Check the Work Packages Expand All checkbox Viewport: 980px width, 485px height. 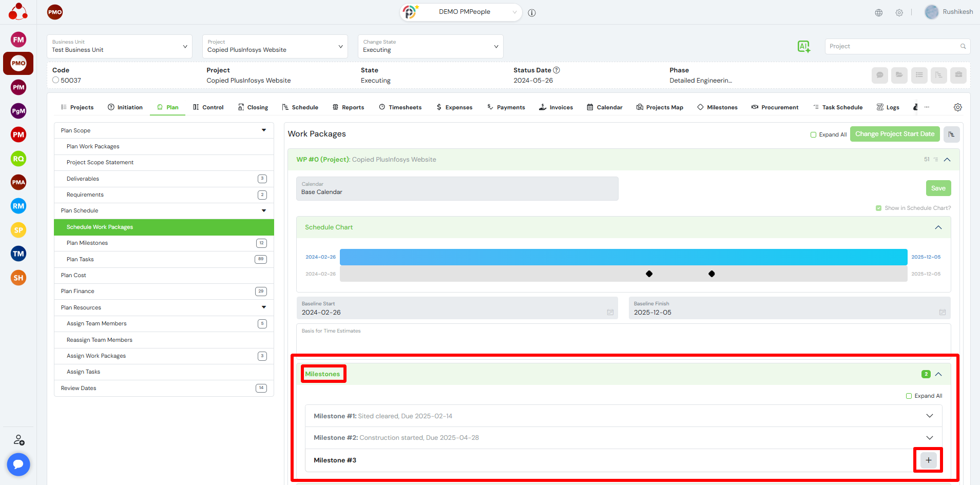click(x=813, y=134)
